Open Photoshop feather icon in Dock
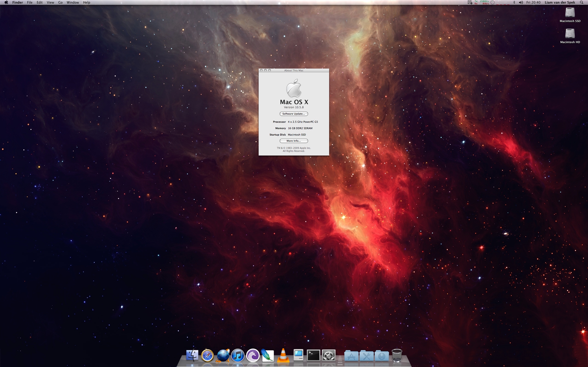Image resolution: width=588 pixels, height=367 pixels. [x=268, y=356]
